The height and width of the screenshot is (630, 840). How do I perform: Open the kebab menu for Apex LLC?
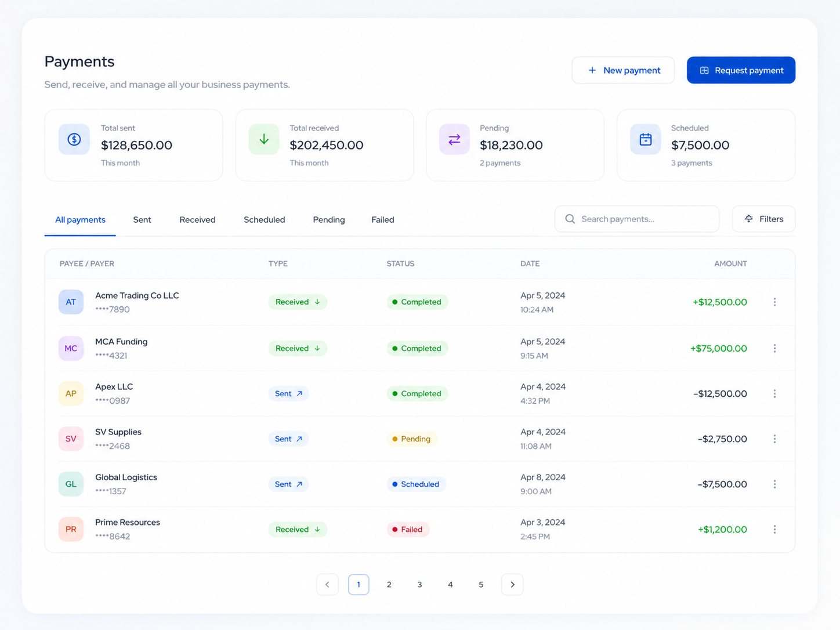coord(774,394)
